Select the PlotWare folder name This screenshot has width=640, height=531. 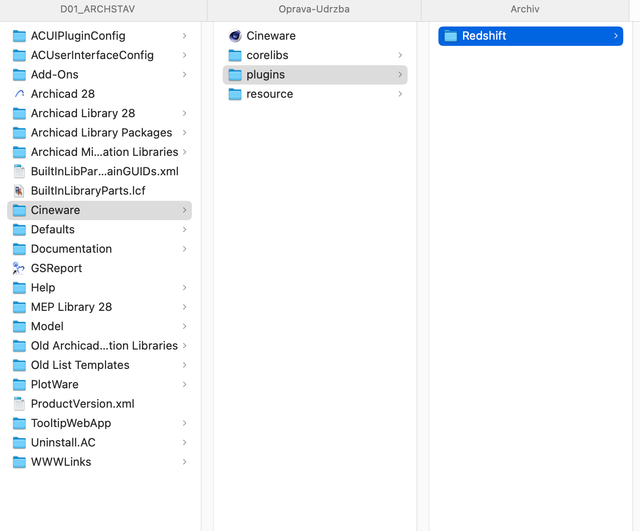pyautogui.click(x=55, y=384)
